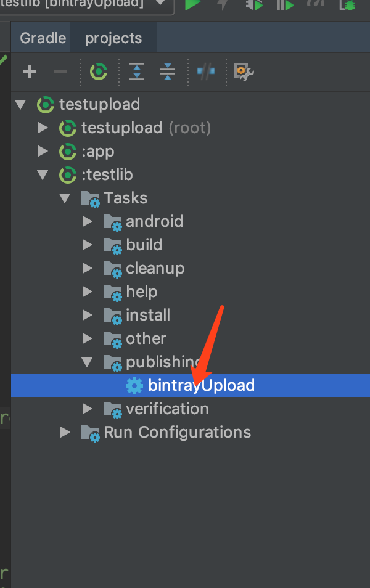Collapse the Tasks node
Screen dimensions: 370x588
click(x=65, y=198)
